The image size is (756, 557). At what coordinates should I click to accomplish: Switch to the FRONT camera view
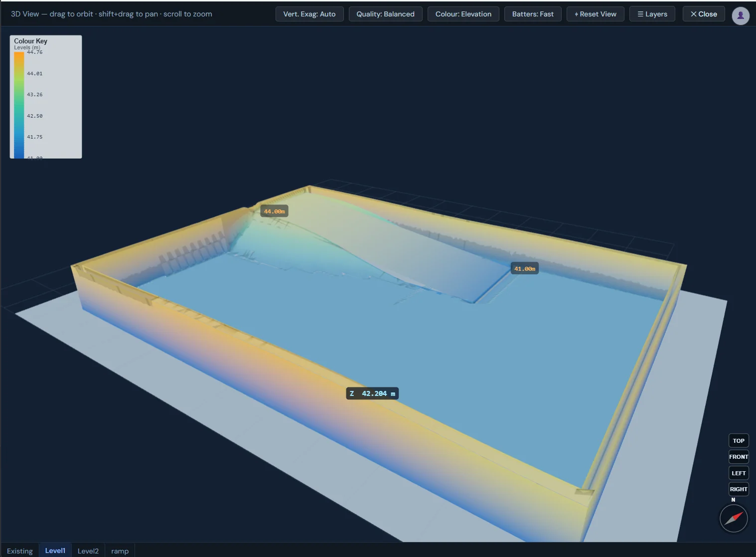(x=739, y=457)
